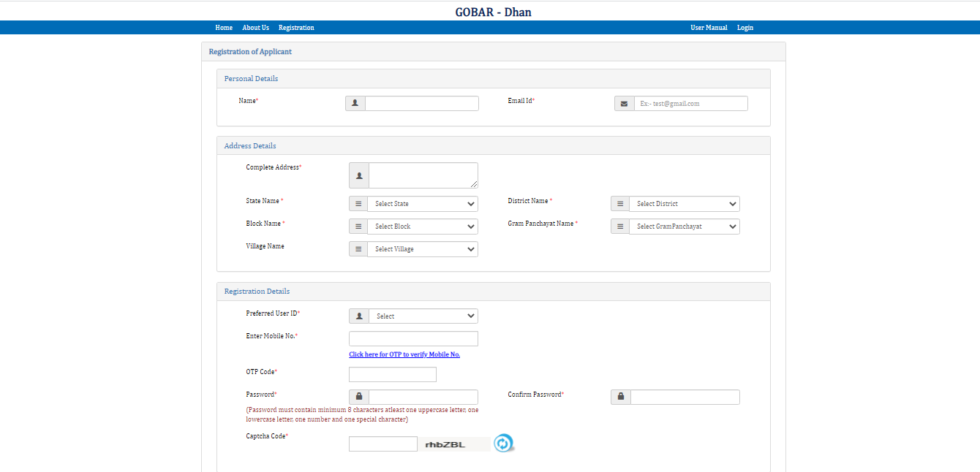Click the Registration of Applicant heading
Viewport: 980px width, 472px height.
pyautogui.click(x=250, y=52)
